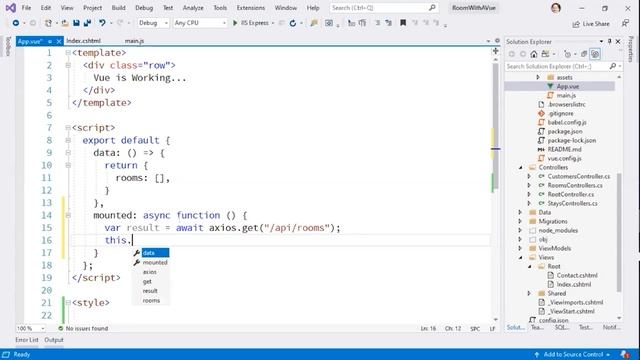Open the editor tab list dropdown arrow
The width and height of the screenshot is (640, 360).
point(488,41)
